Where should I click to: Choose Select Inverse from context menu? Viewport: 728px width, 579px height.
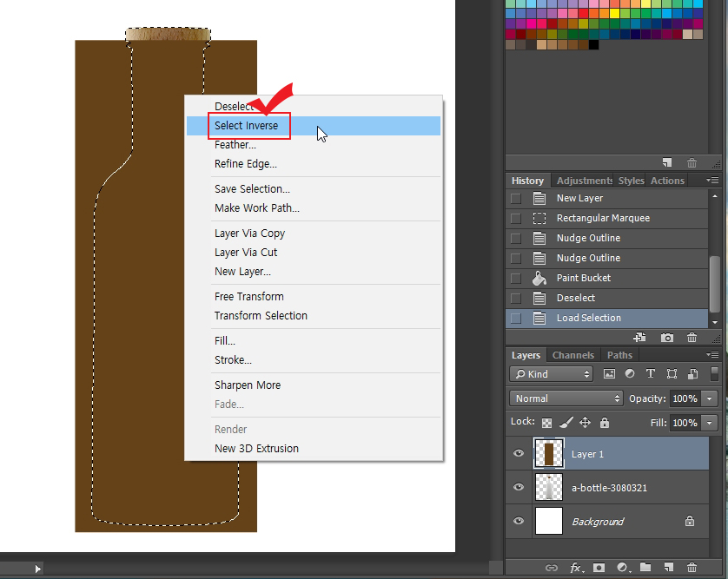[314, 126]
